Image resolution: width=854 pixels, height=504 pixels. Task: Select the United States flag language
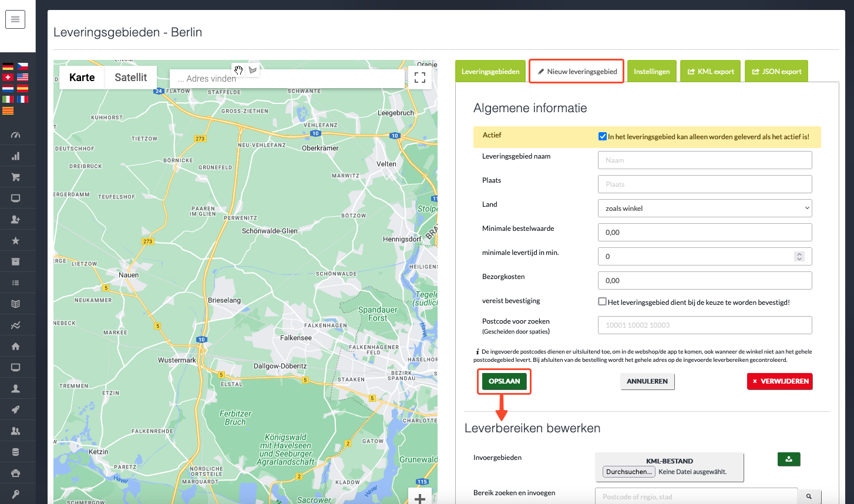coord(22,78)
